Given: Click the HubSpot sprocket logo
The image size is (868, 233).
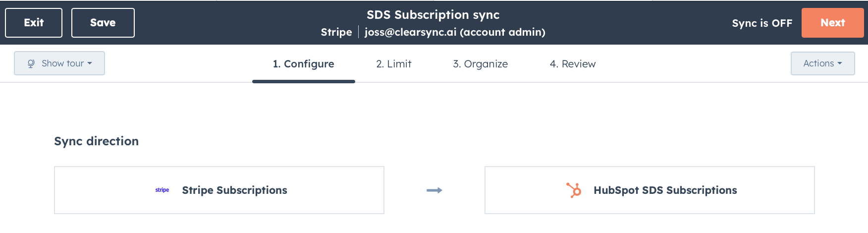Looking at the screenshot, I should (x=574, y=190).
